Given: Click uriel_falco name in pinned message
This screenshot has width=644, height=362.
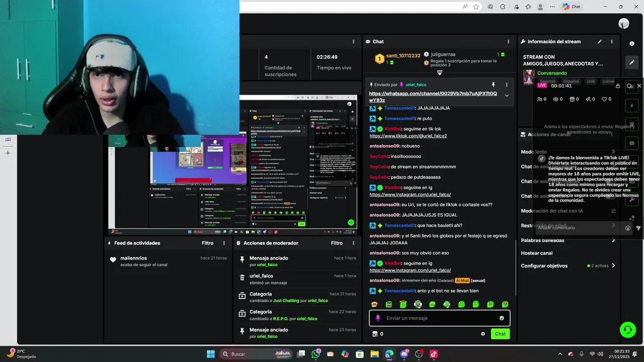Looking at the screenshot, I should pos(416,85).
